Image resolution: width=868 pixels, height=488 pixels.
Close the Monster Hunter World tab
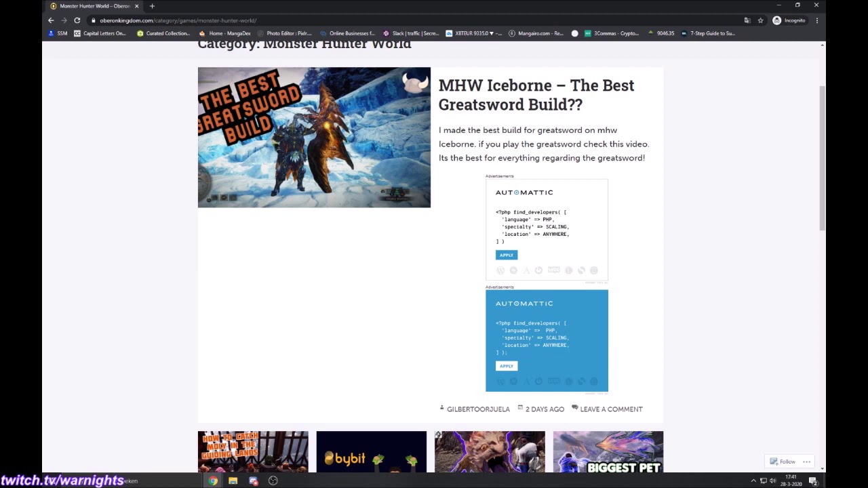136,6
